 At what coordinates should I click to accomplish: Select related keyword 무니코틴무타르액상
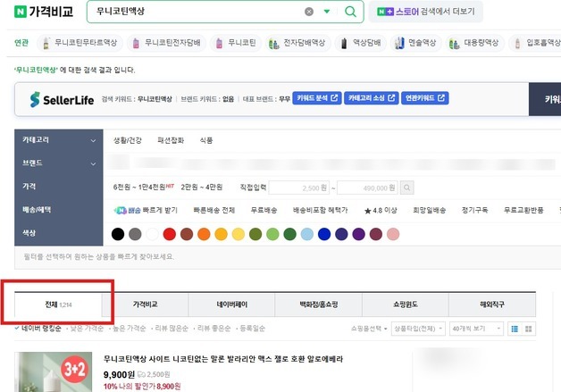tap(80, 43)
